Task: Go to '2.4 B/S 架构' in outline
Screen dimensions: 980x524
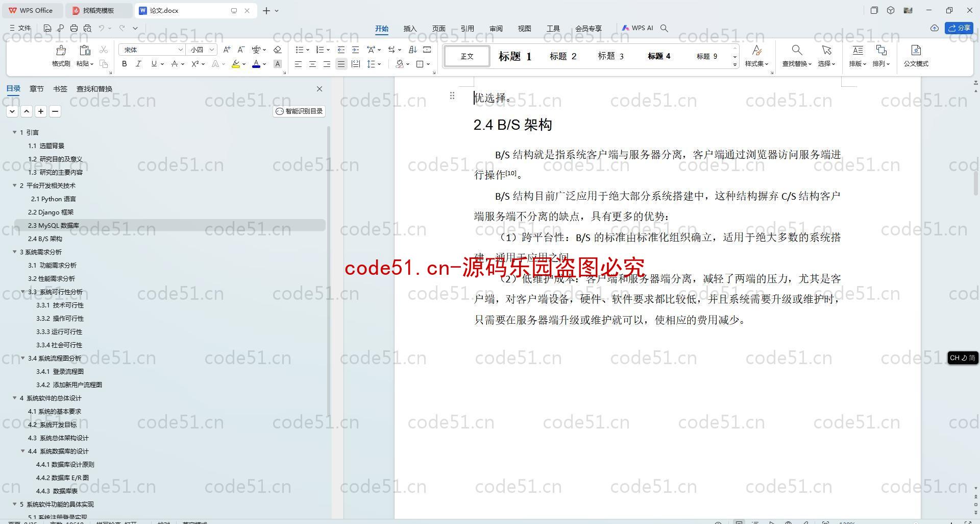Action: tap(45, 239)
